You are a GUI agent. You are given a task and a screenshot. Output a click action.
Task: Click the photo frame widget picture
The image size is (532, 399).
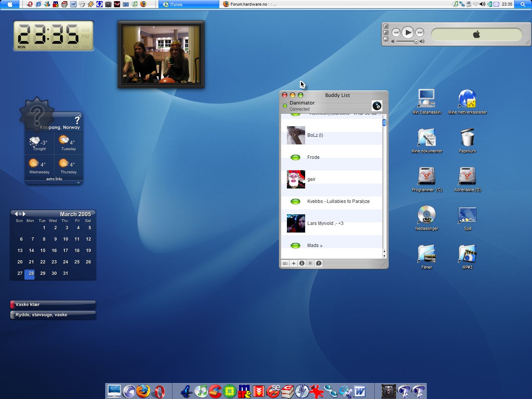[161, 54]
